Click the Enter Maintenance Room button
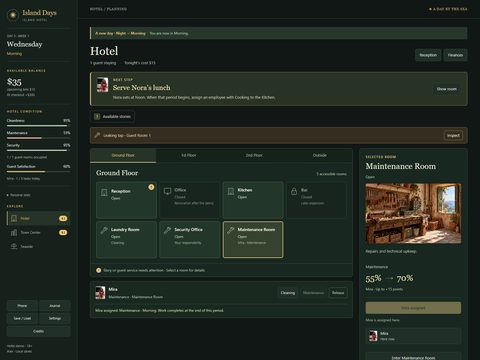Viewport: 480px width, 360px height. pos(413,357)
